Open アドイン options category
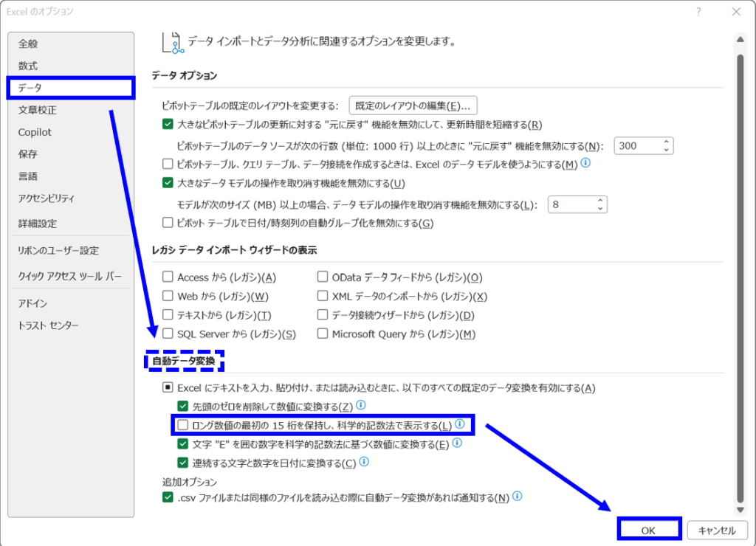 tap(71, 303)
